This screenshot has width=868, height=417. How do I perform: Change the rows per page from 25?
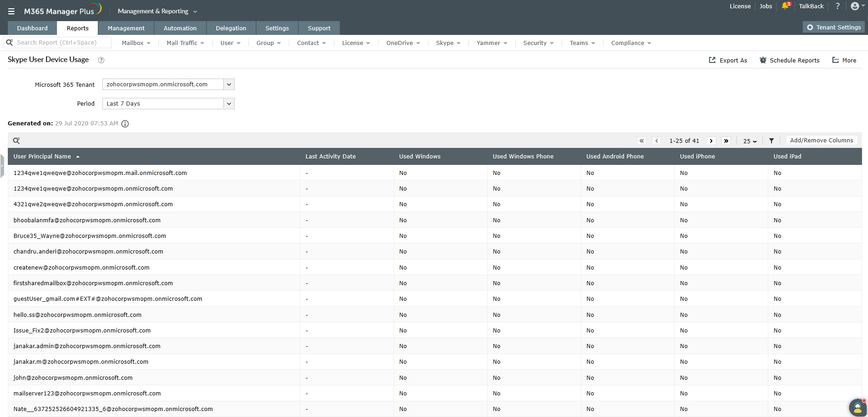(x=750, y=141)
